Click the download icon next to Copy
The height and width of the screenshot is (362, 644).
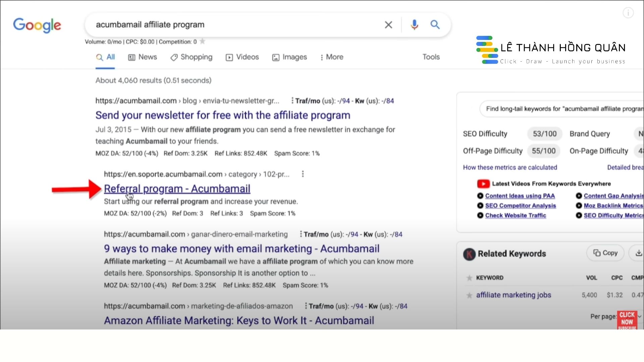(639, 253)
